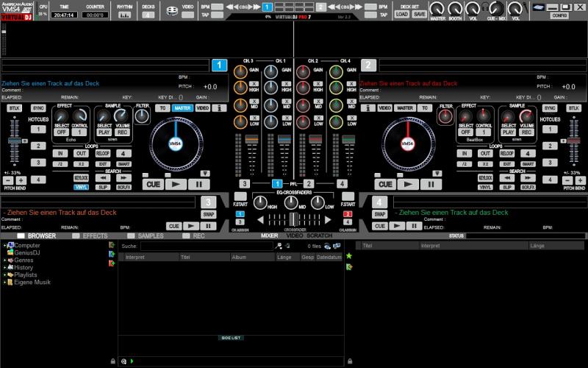Toggle SYNC on deck 1
This screenshot has height=368, width=588.
[39, 108]
